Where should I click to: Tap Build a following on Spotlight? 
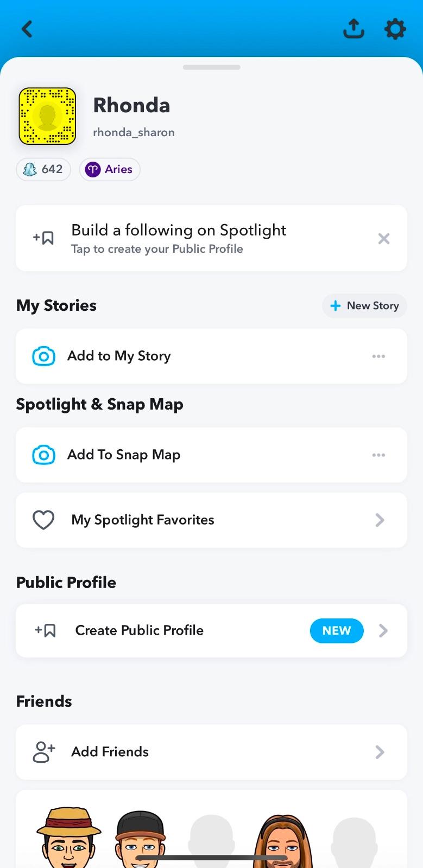click(178, 238)
